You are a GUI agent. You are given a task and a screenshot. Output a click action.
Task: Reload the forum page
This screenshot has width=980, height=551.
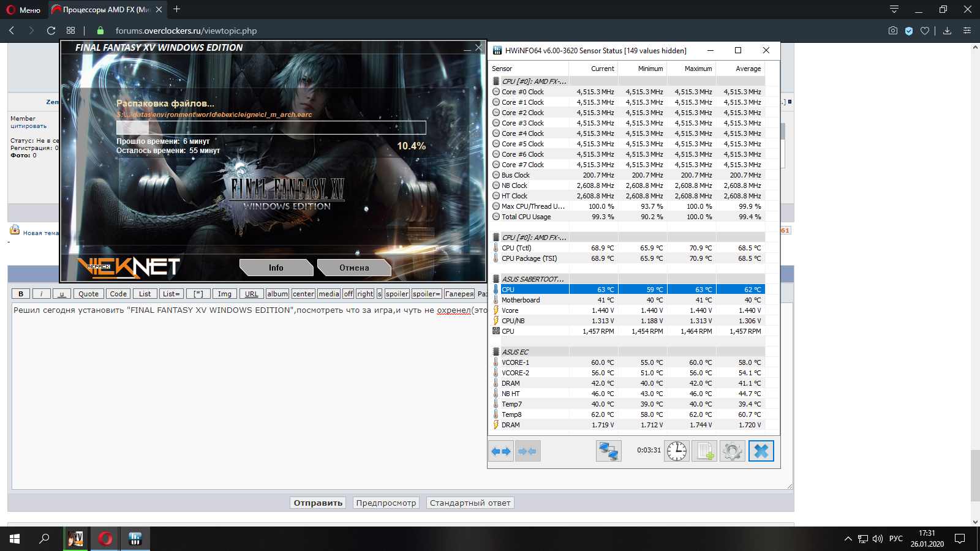(x=51, y=31)
